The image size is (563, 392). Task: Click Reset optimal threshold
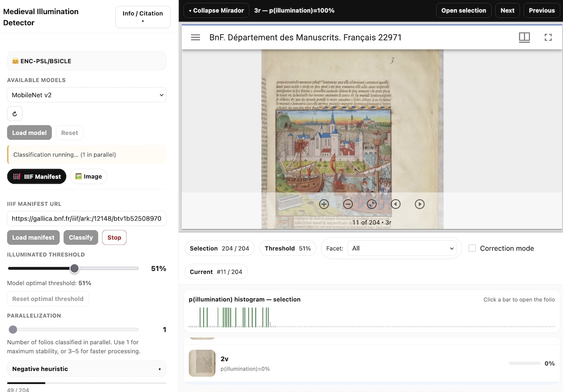pos(48,299)
